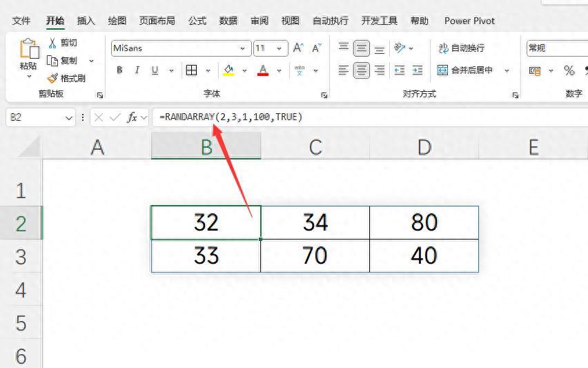This screenshot has height=368, width=588.
Task: Click the text orientation icon
Action: pos(400,48)
